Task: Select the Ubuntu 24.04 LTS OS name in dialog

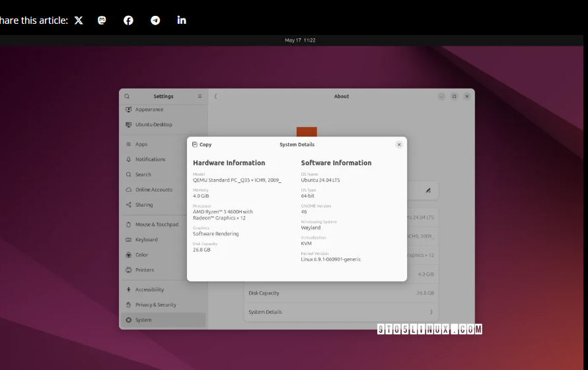Action: (320, 180)
